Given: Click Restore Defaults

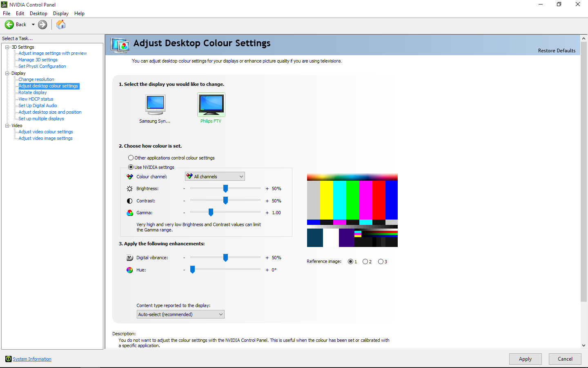Looking at the screenshot, I should [557, 51].
